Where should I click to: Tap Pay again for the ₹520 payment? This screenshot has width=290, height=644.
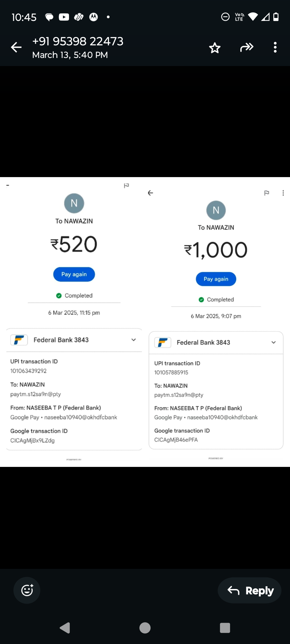click(x=74, y=274)
